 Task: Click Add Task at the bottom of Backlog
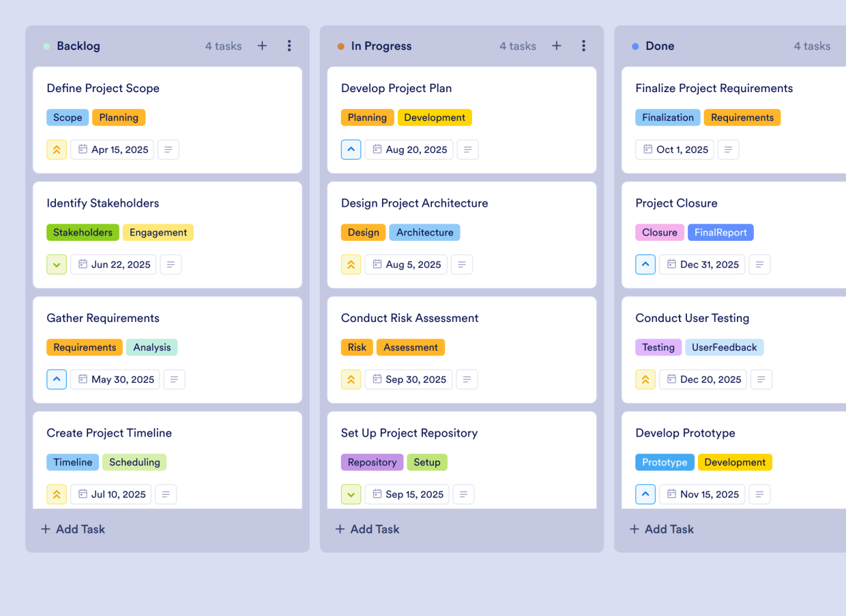pos(72,529)
